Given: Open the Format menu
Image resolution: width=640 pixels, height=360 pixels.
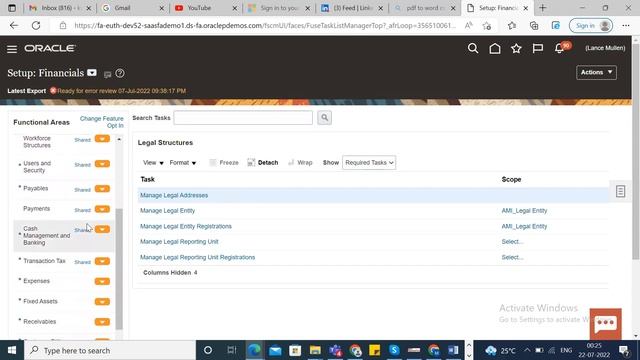Looking at the screenshot, I should (182, 162).
